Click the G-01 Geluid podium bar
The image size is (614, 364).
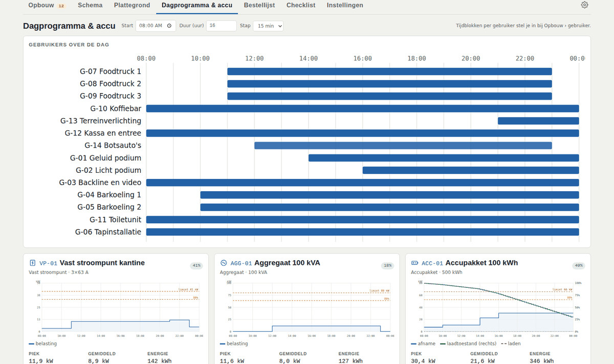444,158
